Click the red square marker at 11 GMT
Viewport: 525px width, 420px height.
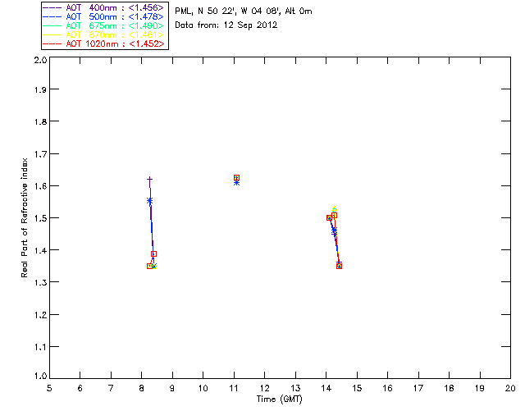tap(237, 178)
